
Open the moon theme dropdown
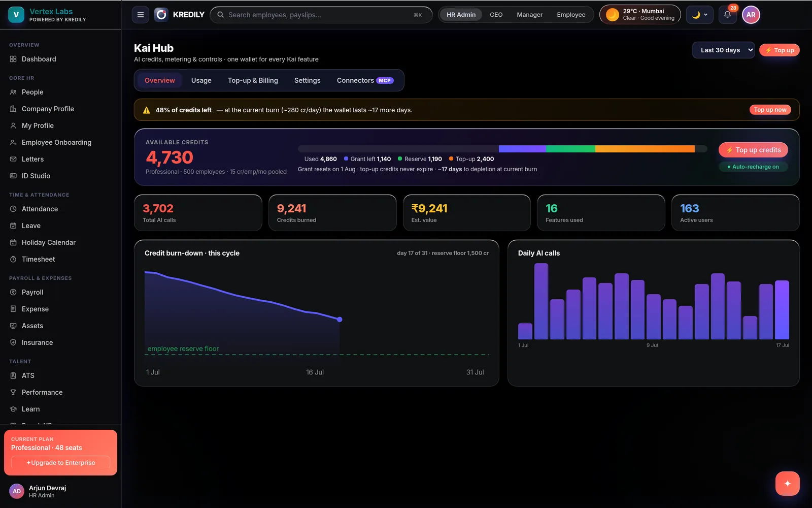coord(700,15)
